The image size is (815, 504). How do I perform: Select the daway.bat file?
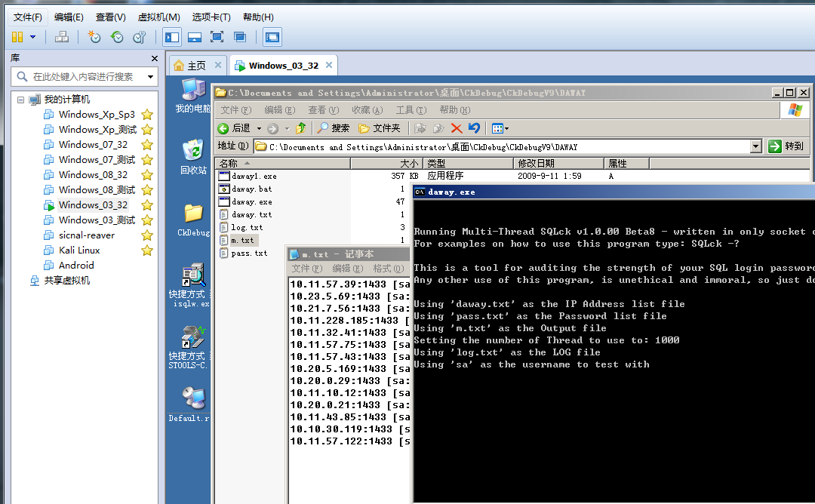[x=251, y=189]
